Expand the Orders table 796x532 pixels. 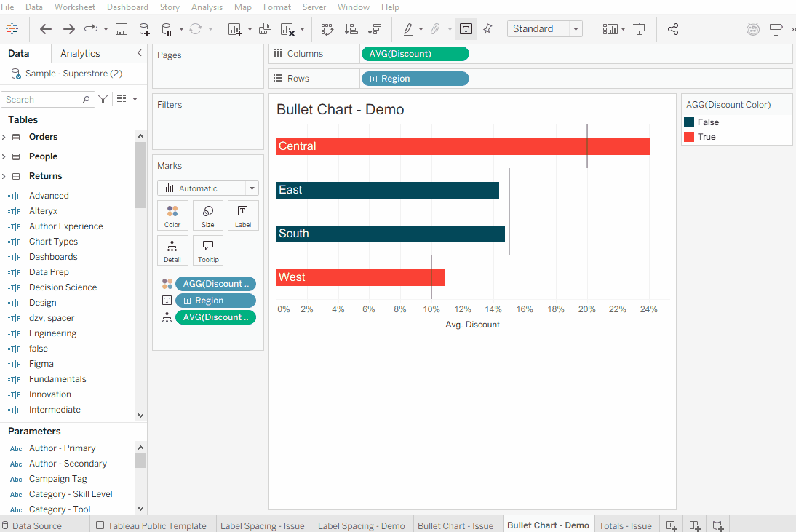pyautogui.click(x=4, y=137)
